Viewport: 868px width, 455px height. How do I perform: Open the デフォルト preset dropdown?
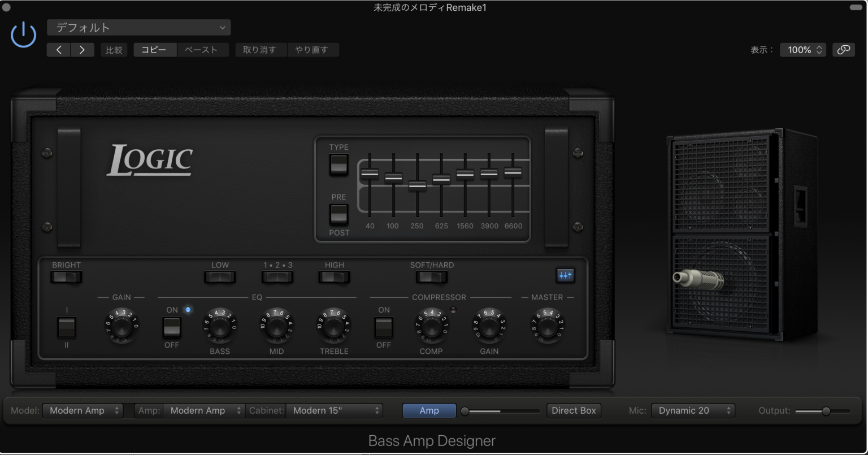point(138,27)
